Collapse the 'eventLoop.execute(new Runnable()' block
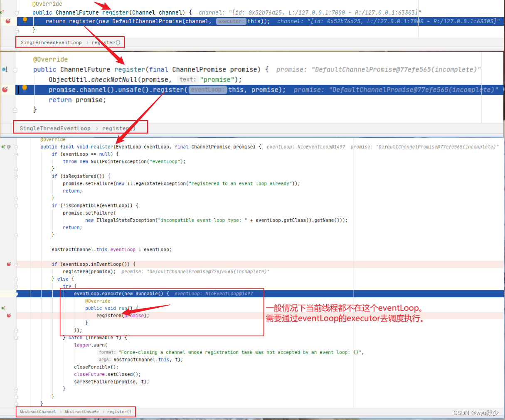This screenshot has width=505, height=420. 16,294
